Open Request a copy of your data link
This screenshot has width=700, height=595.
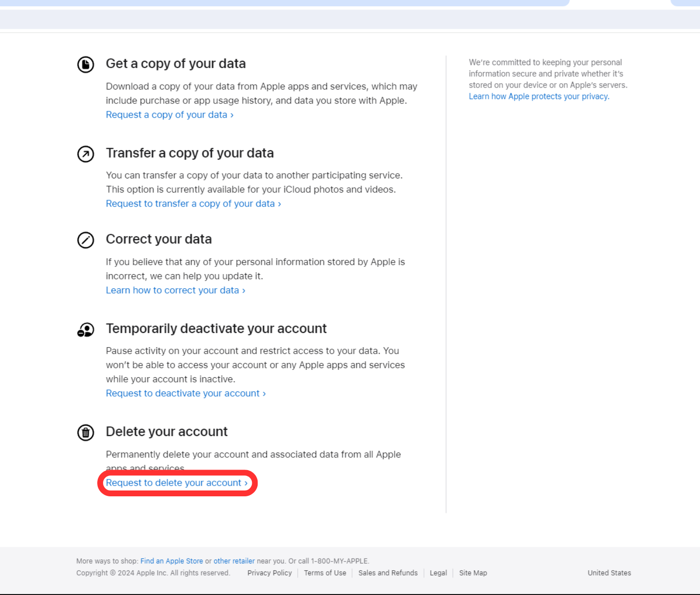click(169, 115)
